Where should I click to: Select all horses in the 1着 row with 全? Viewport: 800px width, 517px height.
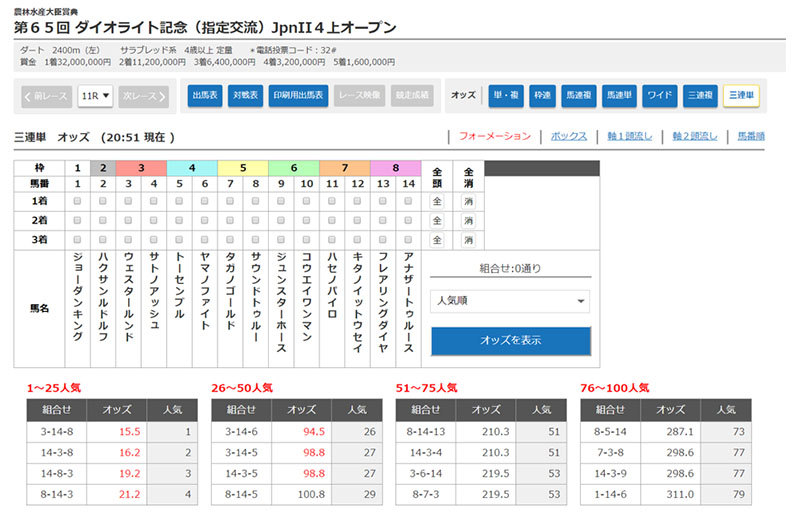(x=437, y=201)
